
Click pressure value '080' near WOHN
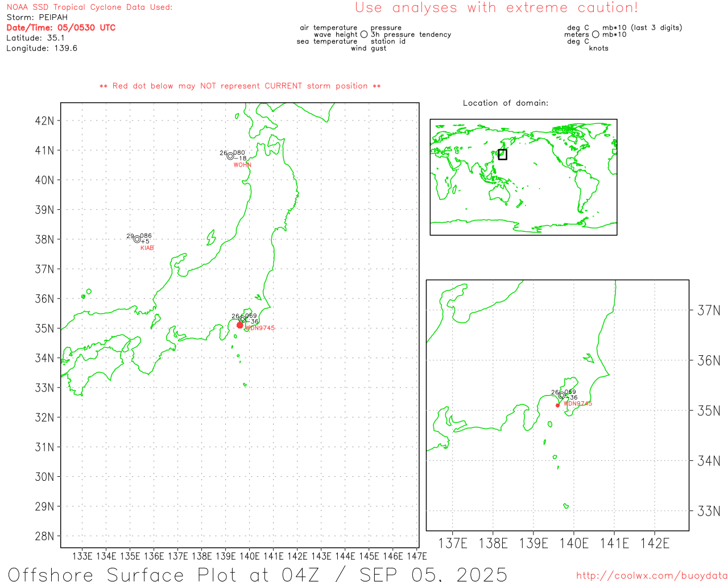point(239,153)
